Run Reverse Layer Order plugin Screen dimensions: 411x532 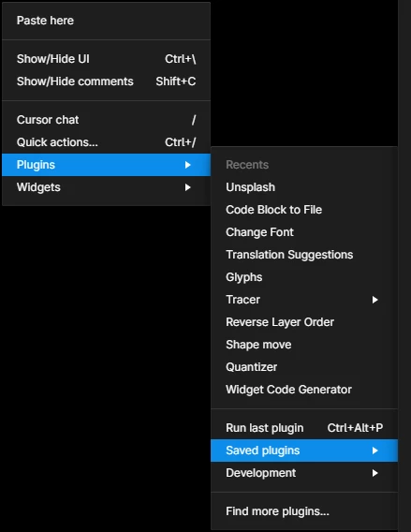click(304, 321)
